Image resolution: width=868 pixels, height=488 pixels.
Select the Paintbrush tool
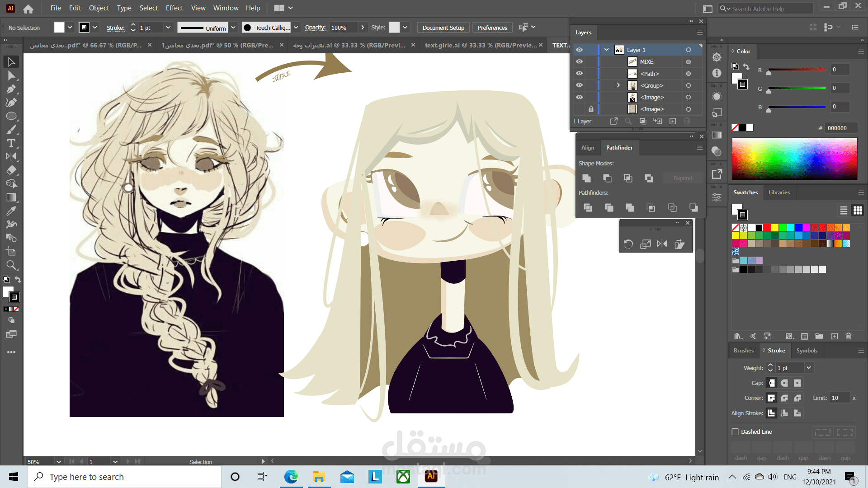tap(11, 130)
